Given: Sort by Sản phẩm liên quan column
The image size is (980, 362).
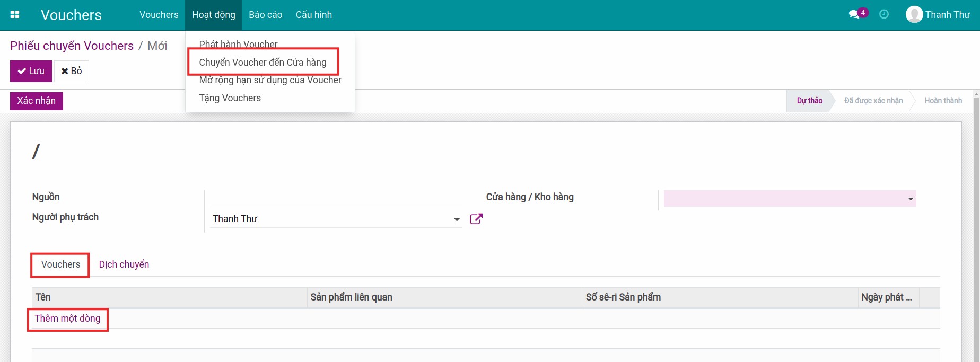Looking at the screenshot, I should pos(445,297).
